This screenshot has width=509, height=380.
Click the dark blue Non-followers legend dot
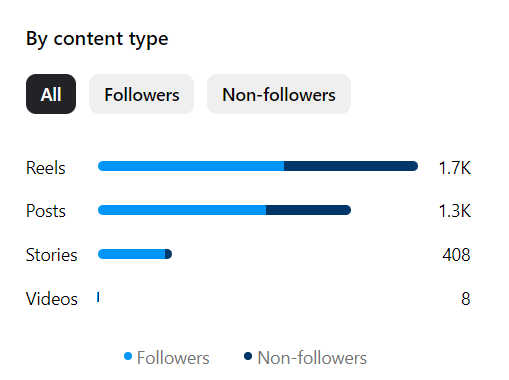pyautogui.click(x=248, y=356)
